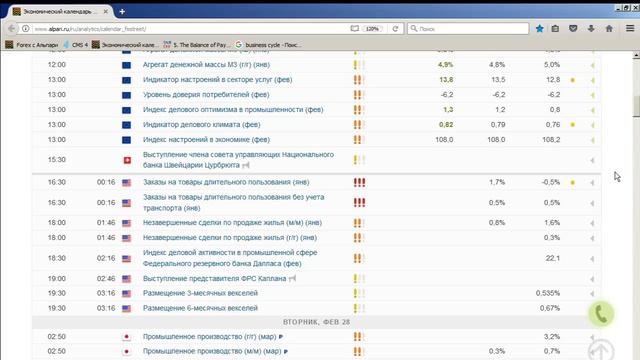Click the value 108,0 in Индекс настроений actual column

point(444,140)
